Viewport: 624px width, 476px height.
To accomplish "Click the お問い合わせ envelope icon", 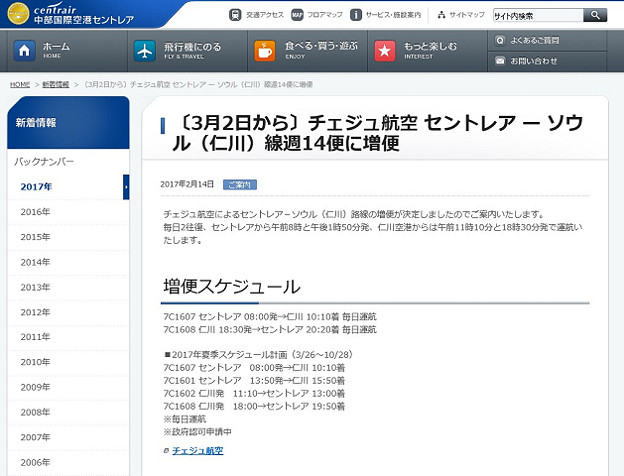I will (500, 61).
